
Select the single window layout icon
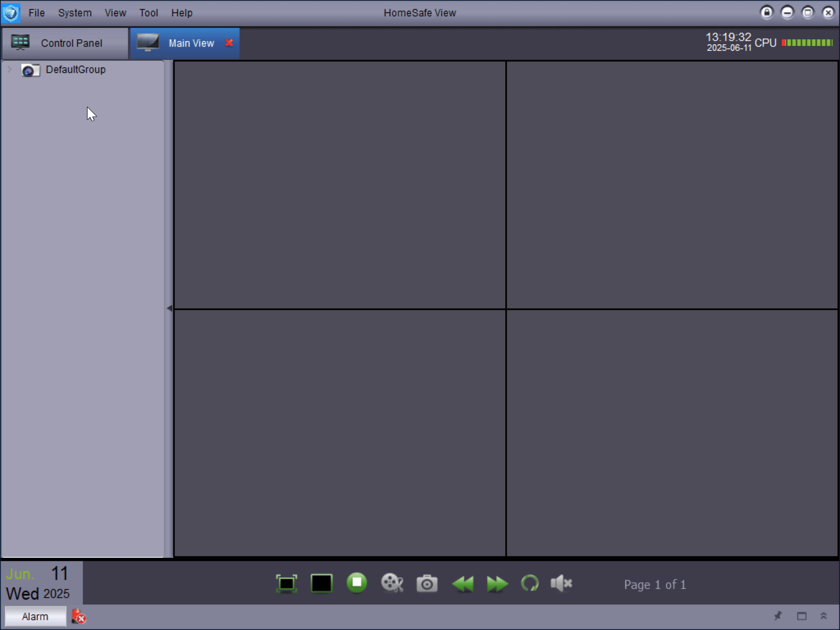(x=322, y=584)
